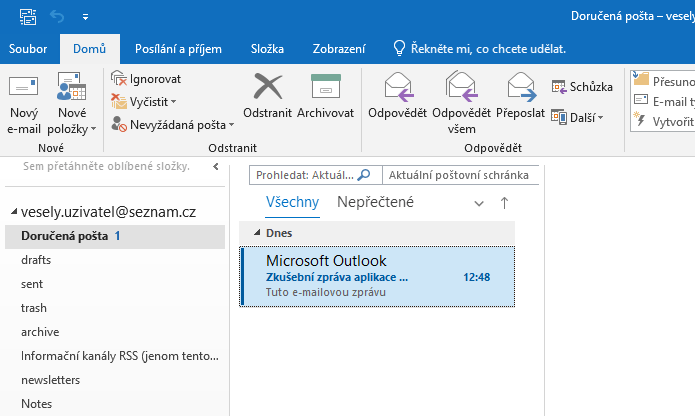Select the Doručená pošta folder

tap(115, 236)
